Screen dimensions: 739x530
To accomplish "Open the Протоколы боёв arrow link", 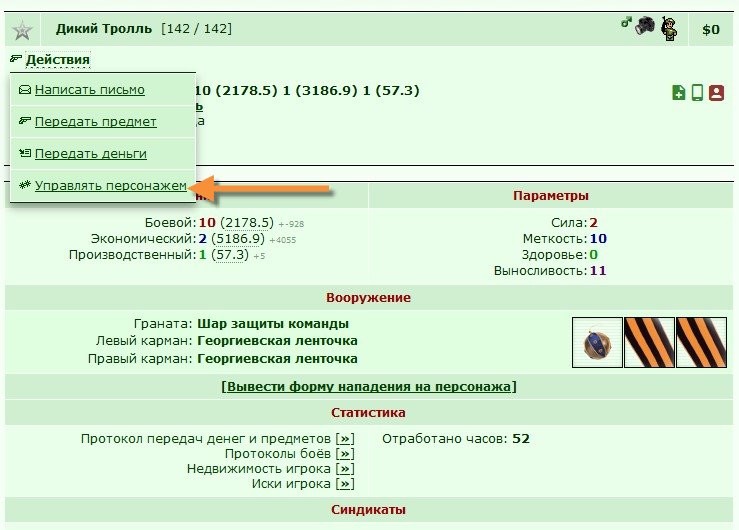I will pos(345,454).
